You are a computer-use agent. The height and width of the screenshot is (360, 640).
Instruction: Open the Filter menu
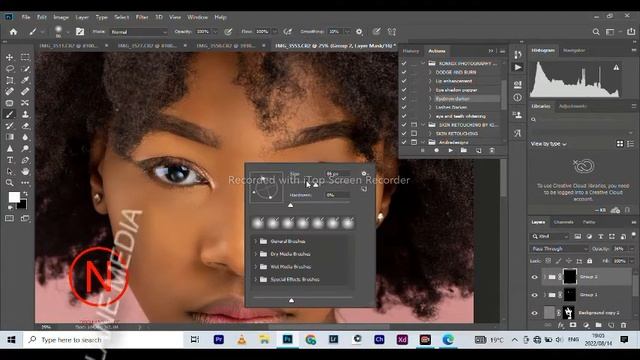pyautogui.click(x=142, y=17)
